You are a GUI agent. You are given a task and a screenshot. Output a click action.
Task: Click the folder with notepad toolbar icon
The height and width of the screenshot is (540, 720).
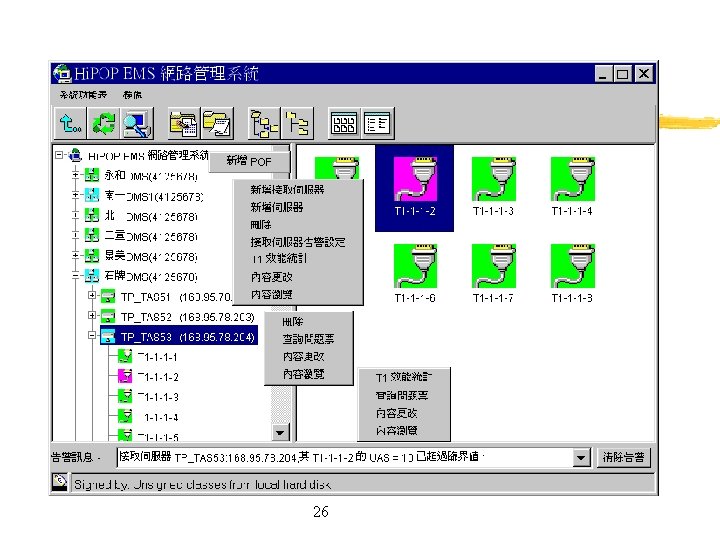click(x=217, y=123)
